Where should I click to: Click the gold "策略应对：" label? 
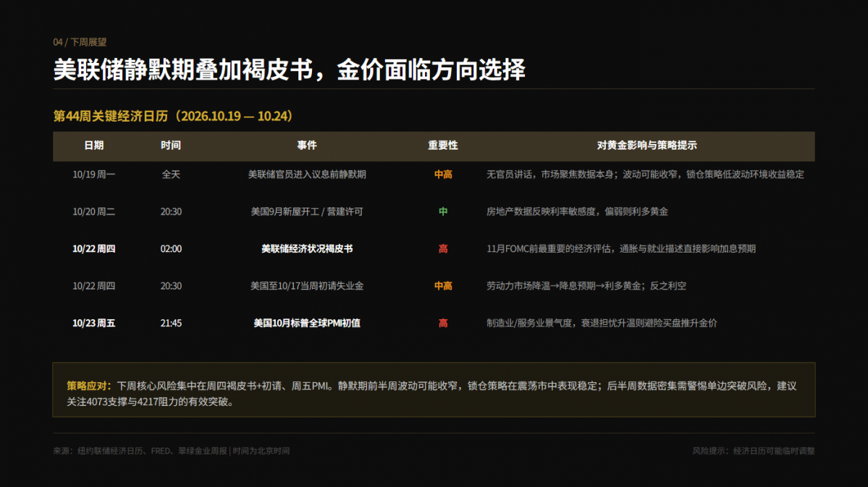[x=90, y=386]
